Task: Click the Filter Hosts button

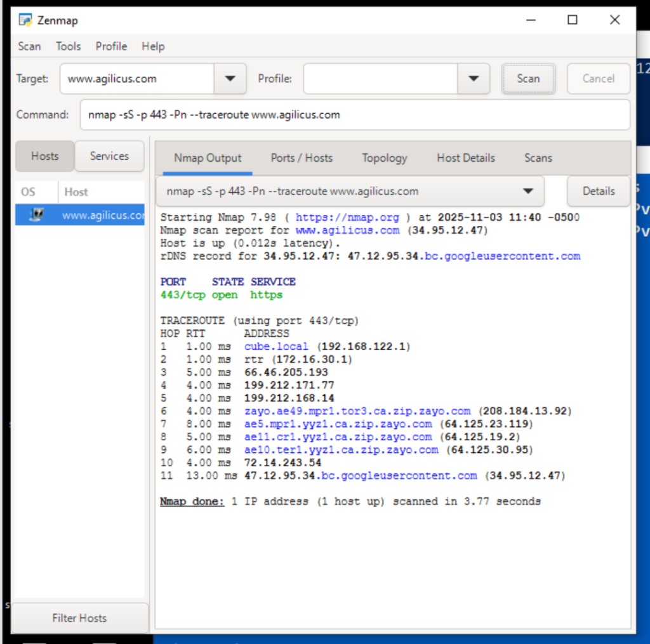Action: pos(79,617)
